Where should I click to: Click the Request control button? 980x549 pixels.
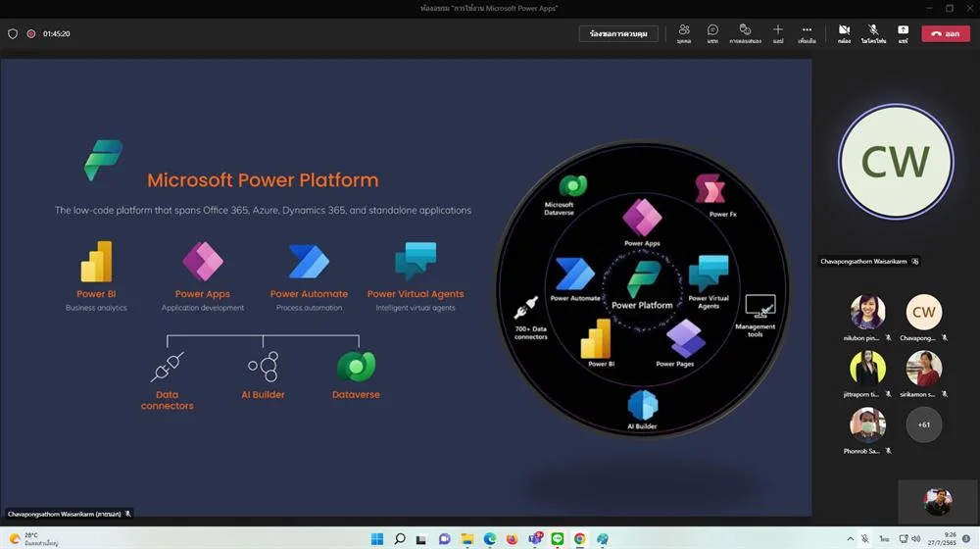(x=618, y=33)
